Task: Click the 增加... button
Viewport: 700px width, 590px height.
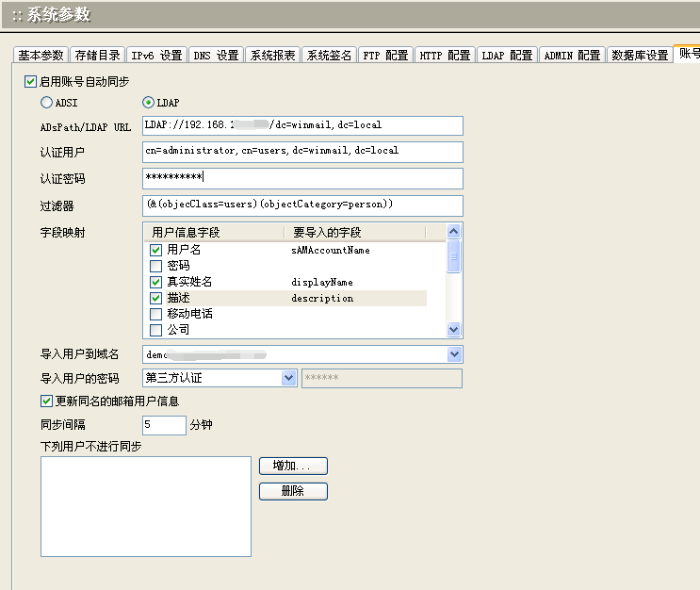Action: (293, 467)
